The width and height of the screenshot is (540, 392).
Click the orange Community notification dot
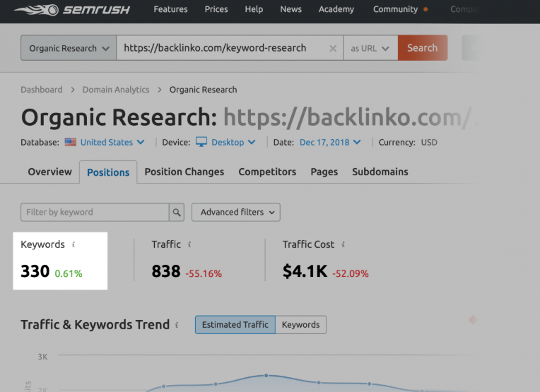coord(425,10)
